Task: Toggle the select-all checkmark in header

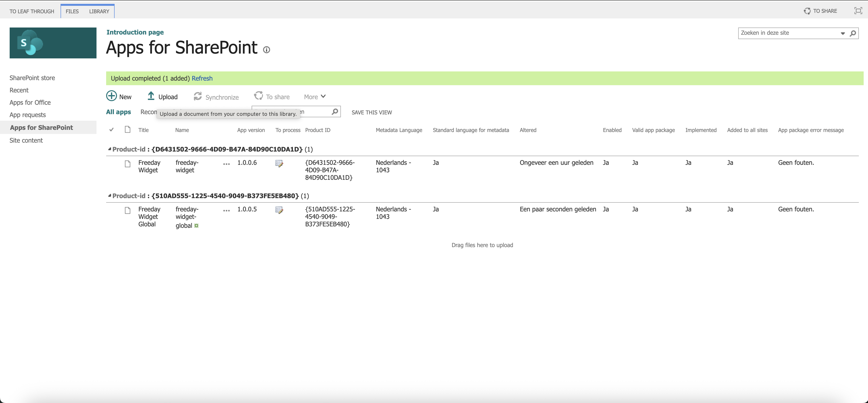Action: pos(111,129)
